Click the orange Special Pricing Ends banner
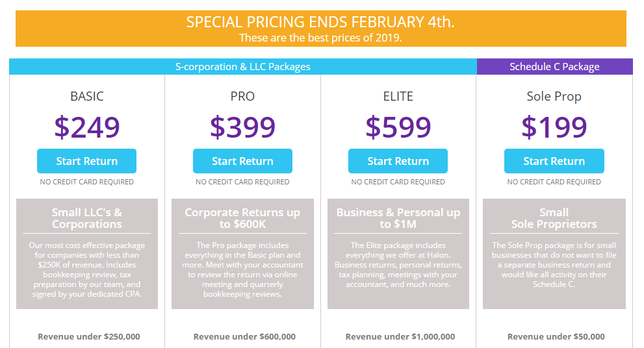This screenshot has width=644, height=348. (321, 29)
